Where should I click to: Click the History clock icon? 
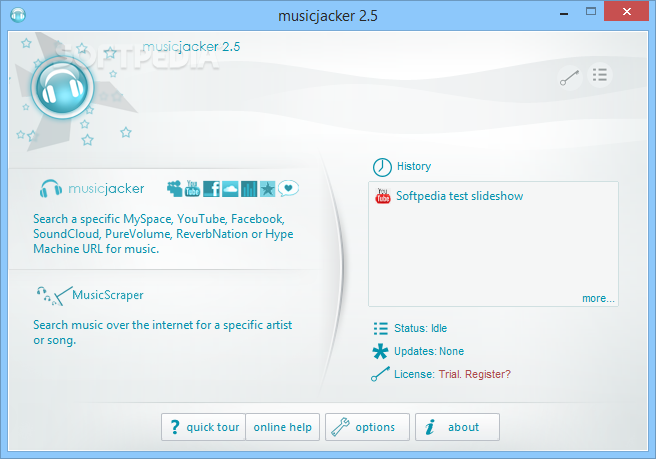pos(382,167)
